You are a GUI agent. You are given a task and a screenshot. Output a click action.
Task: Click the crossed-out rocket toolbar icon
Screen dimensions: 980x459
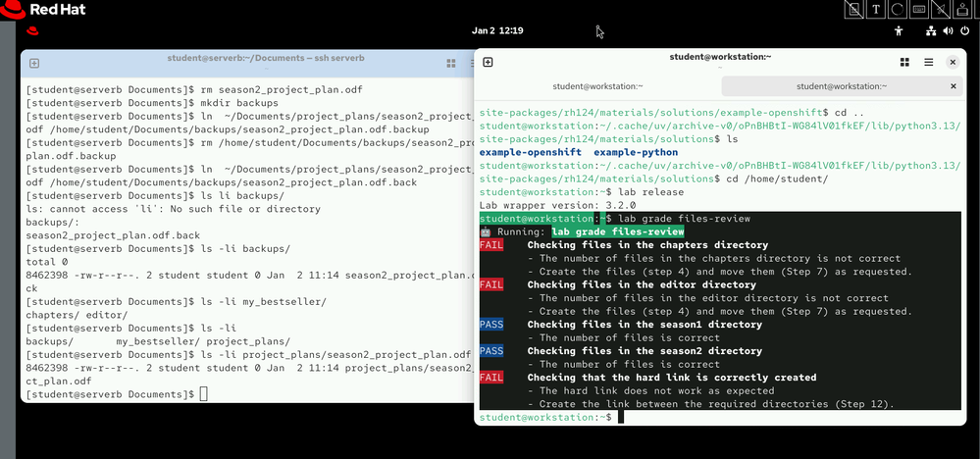point(940,10)
